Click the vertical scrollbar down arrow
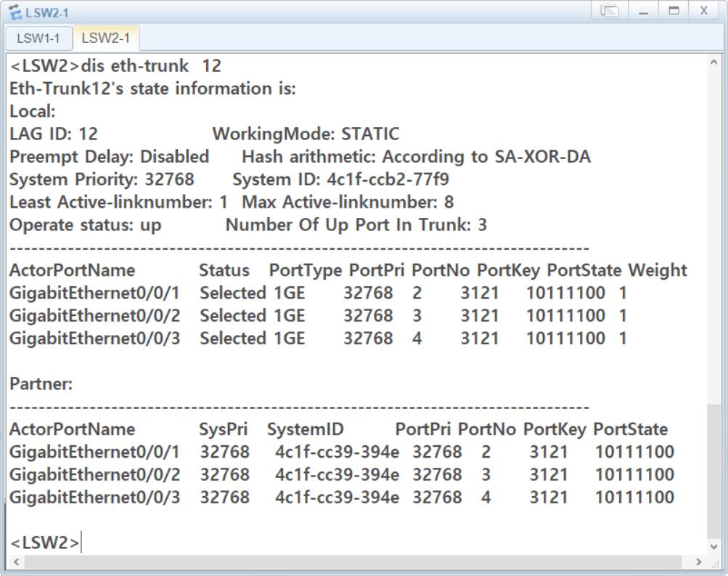 713,547
